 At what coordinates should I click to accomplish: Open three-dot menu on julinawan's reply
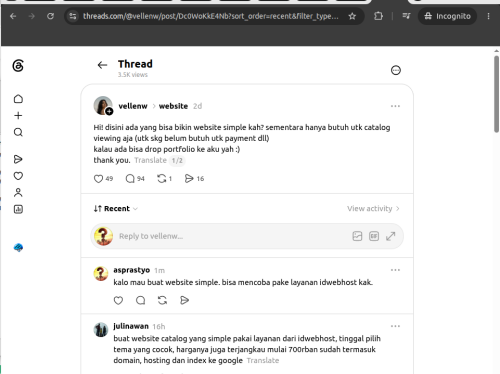[x=395, y=326]
